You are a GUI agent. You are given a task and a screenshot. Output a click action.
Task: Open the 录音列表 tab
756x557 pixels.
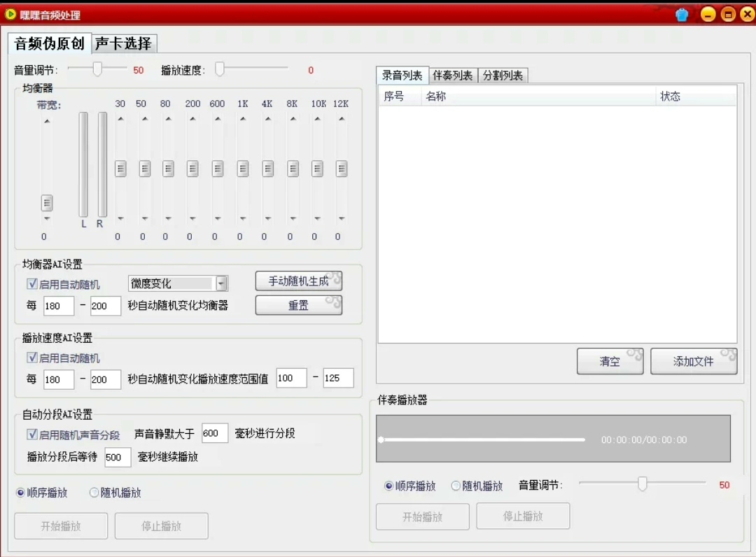coord(402,75)
